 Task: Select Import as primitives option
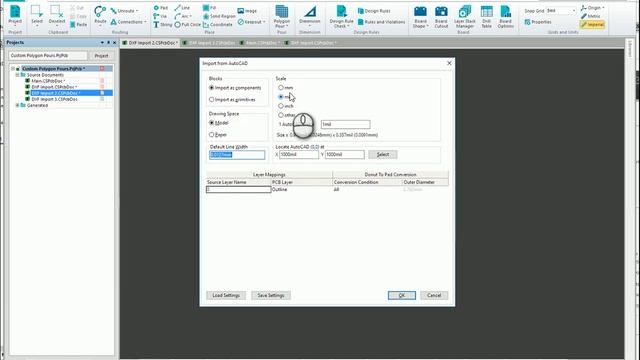[232, 100]
